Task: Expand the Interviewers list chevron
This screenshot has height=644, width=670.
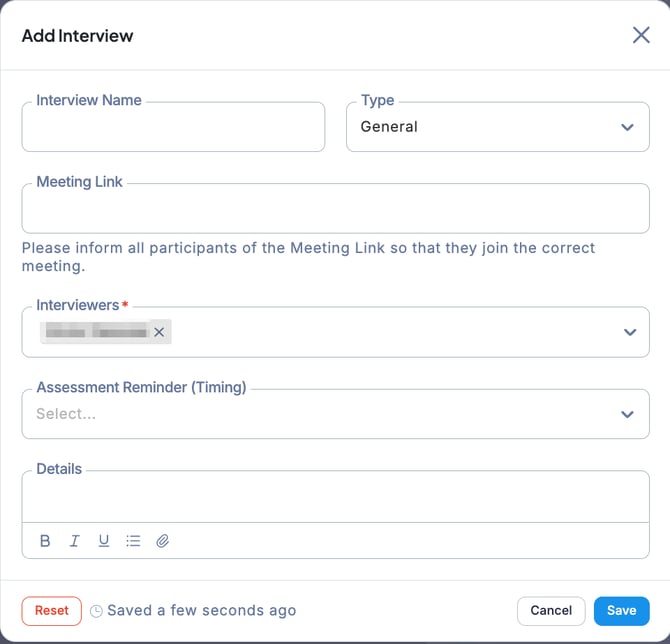Action: pos(628,332)
